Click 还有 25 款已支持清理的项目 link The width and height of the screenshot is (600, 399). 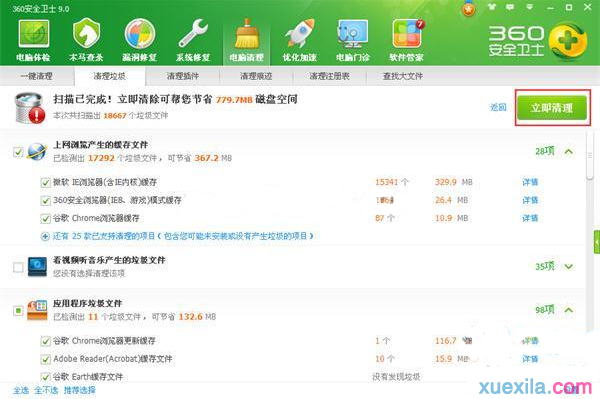183,236
